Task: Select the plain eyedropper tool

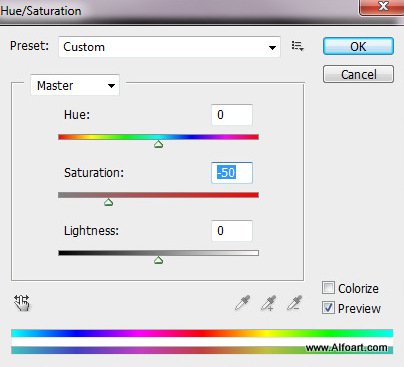Action: tap(242, 303)
